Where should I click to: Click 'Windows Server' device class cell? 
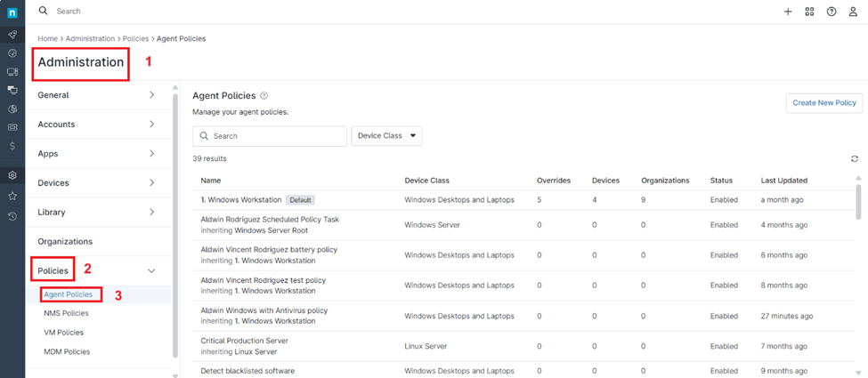point(433,225)
